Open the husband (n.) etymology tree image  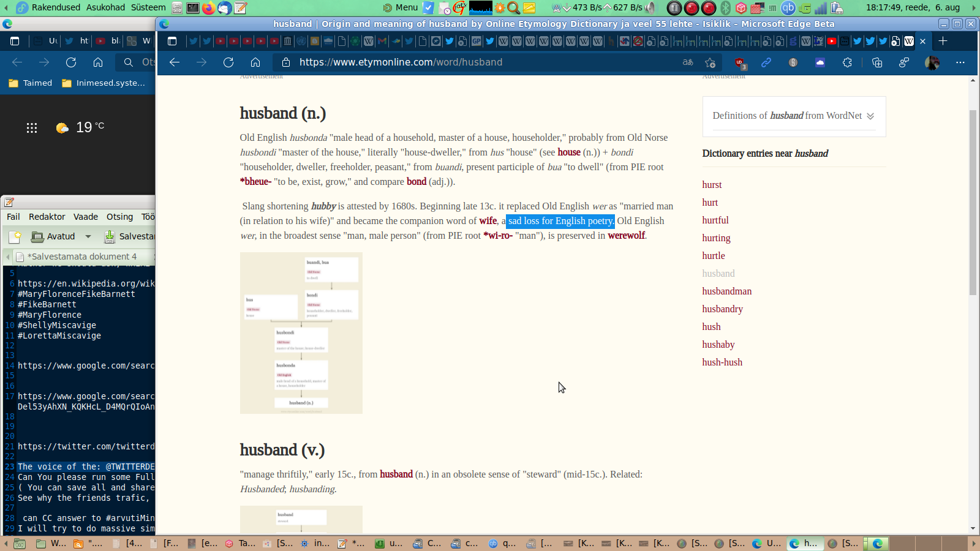301,333
